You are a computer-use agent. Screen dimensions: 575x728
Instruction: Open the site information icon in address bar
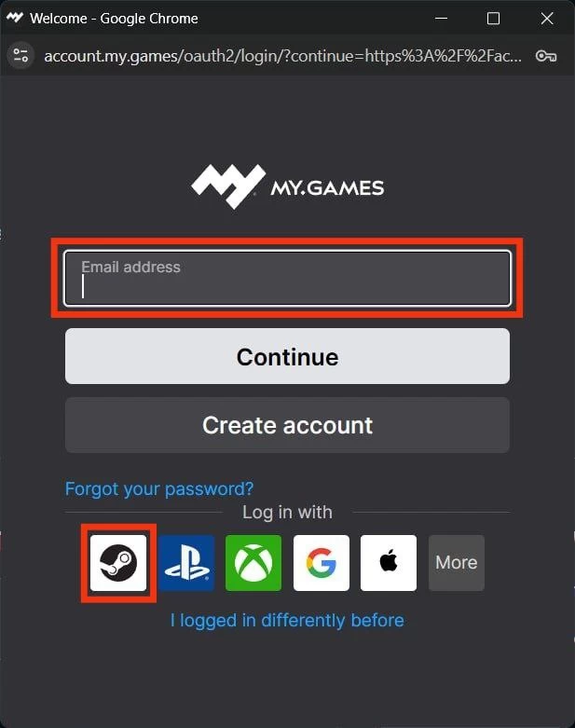pos(21,56)
